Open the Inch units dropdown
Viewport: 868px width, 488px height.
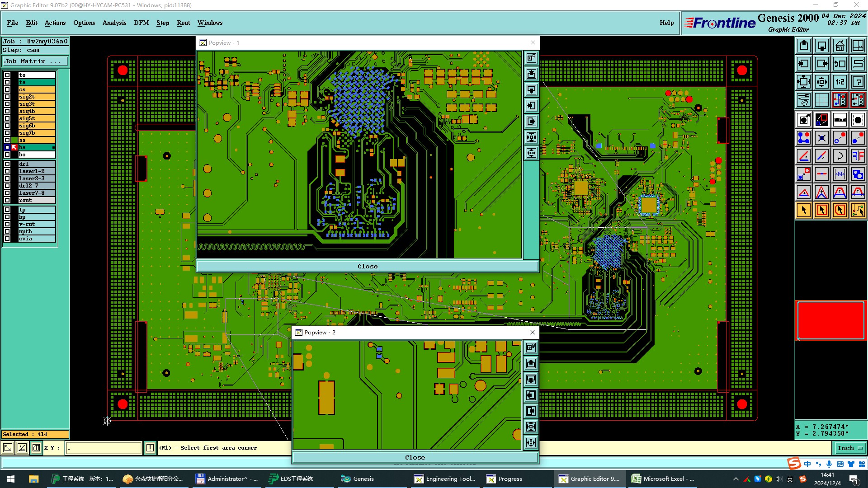coord(850,448)
